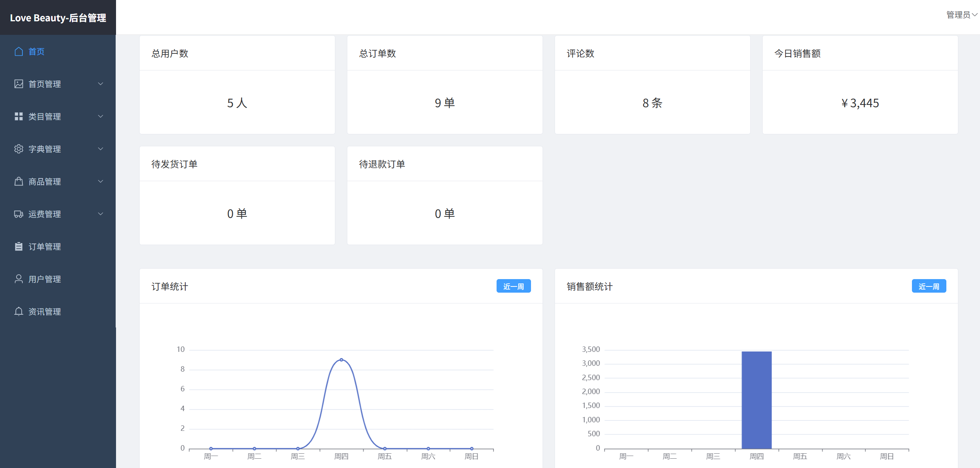Click the user icon for 用户管理
This screenshot has height=468, width=980.
tap(19, 279)
